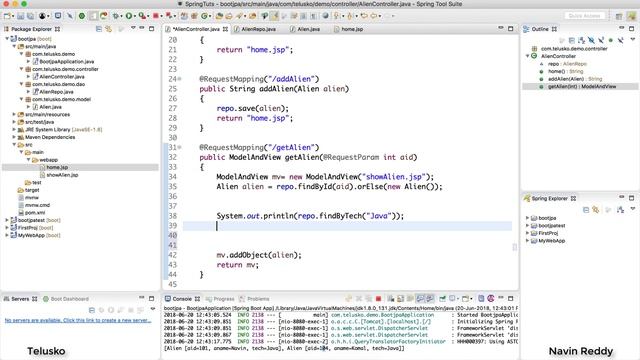Click the Open Perspective icon
This screenshot has width=640, height=360.
click(619, 16)
